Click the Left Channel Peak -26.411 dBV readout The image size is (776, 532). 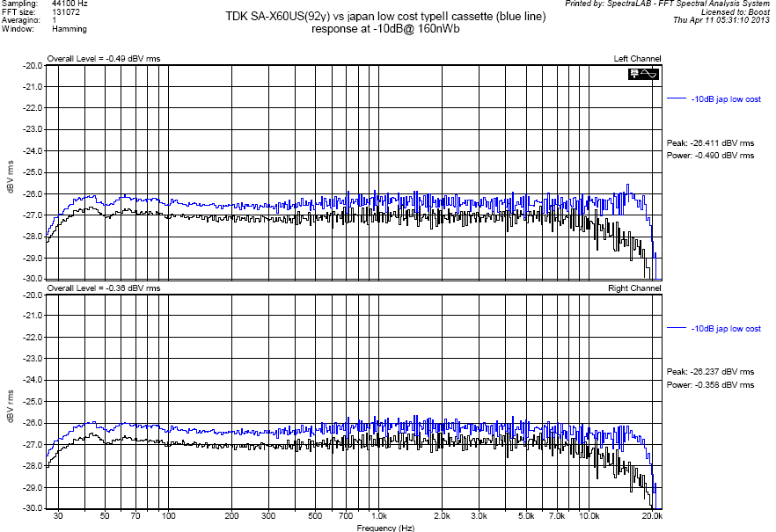710,143
